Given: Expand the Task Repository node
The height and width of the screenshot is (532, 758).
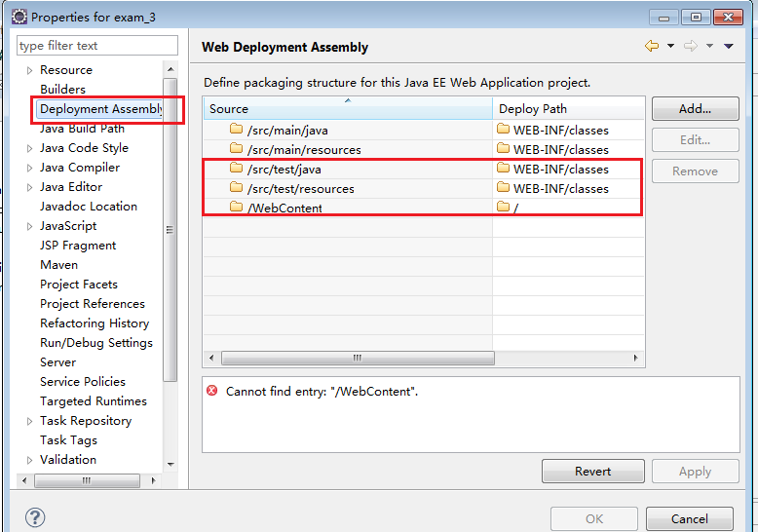Looking at the screenshot, I should click(30, 421).
